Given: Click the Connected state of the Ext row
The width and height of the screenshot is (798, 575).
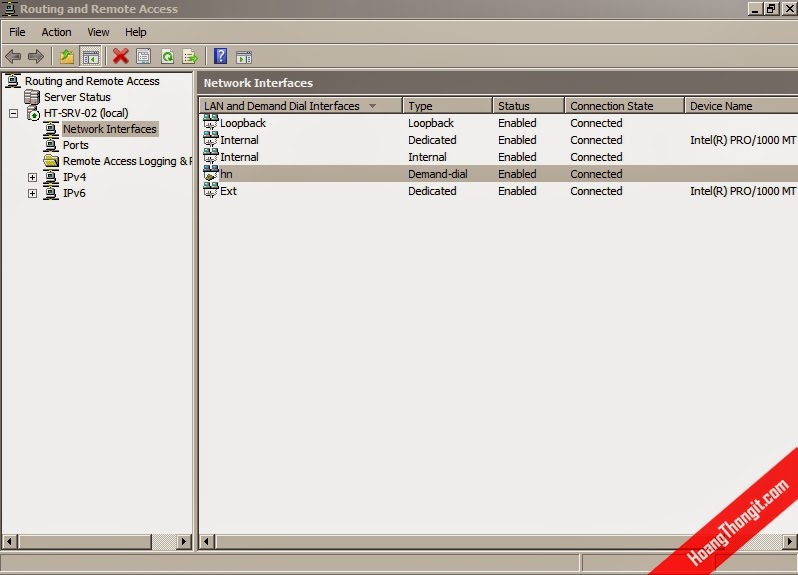Looking at the screenshot, I should (596, 191).
